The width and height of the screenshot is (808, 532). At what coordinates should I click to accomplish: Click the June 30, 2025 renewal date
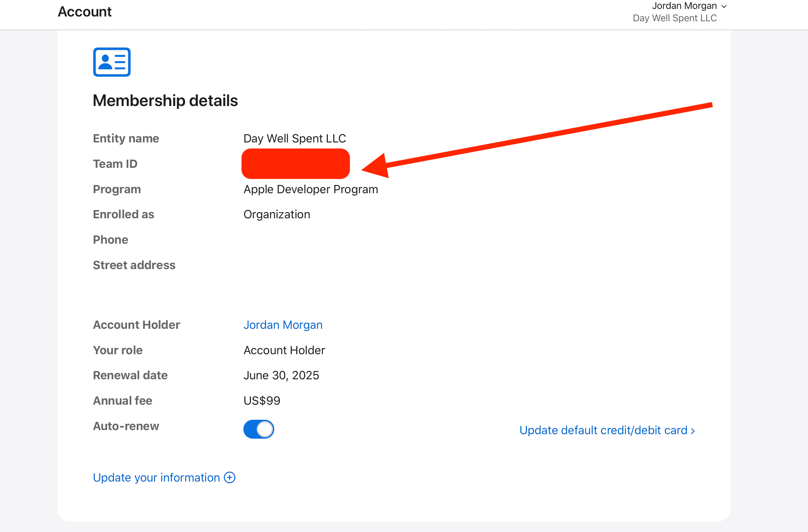(281, 375)
